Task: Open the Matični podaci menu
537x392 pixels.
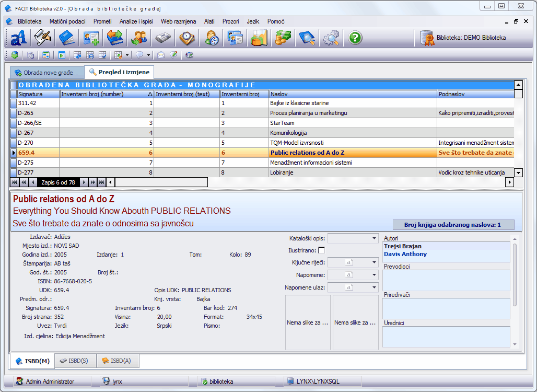Action: pyautogui.click(x=67, y=21)
